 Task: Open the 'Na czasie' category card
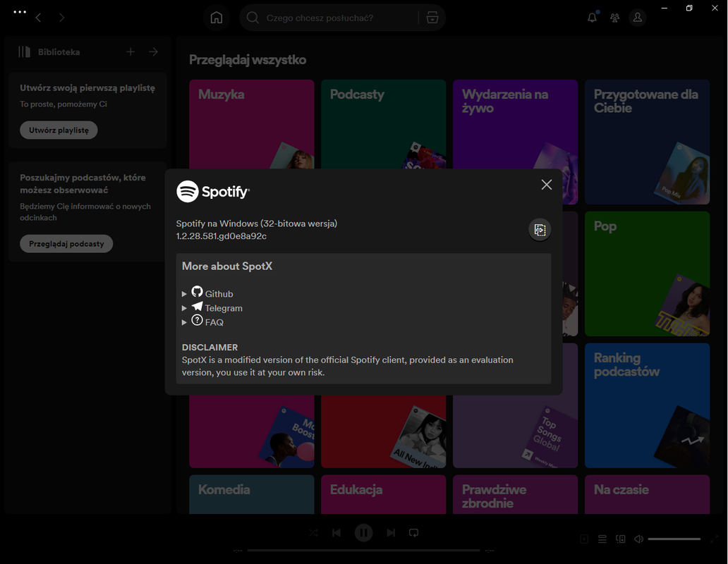click(x=647, y=494)
